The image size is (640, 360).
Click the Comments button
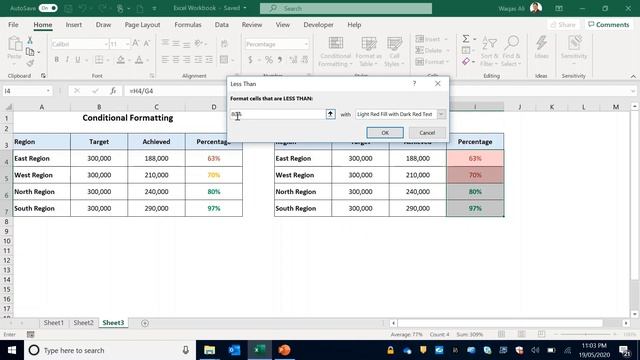(x=609, y=25)
